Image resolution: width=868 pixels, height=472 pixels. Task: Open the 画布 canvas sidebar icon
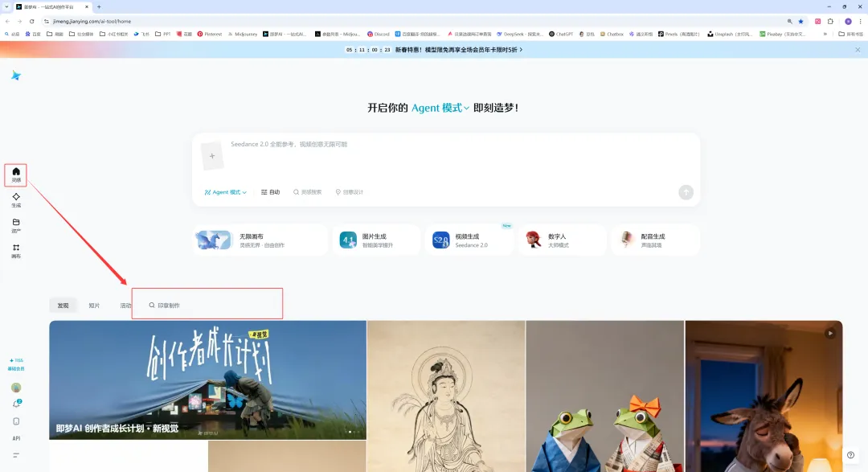point(16,251)
